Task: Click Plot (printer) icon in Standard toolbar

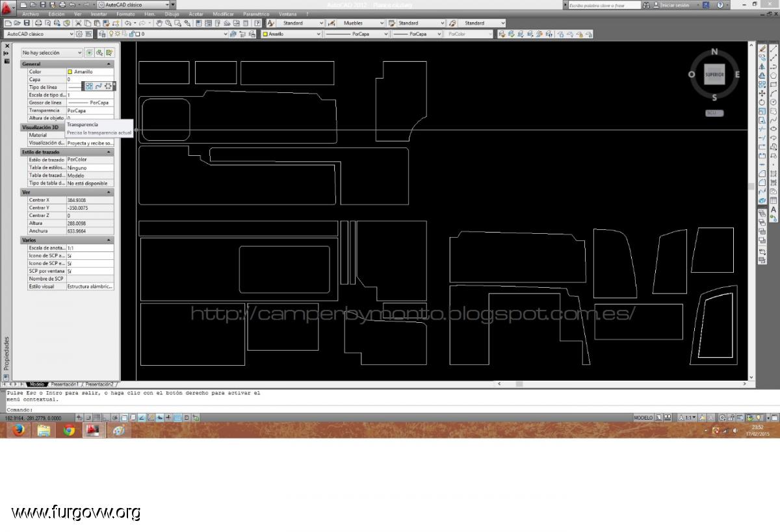Action: click(38, 23)
